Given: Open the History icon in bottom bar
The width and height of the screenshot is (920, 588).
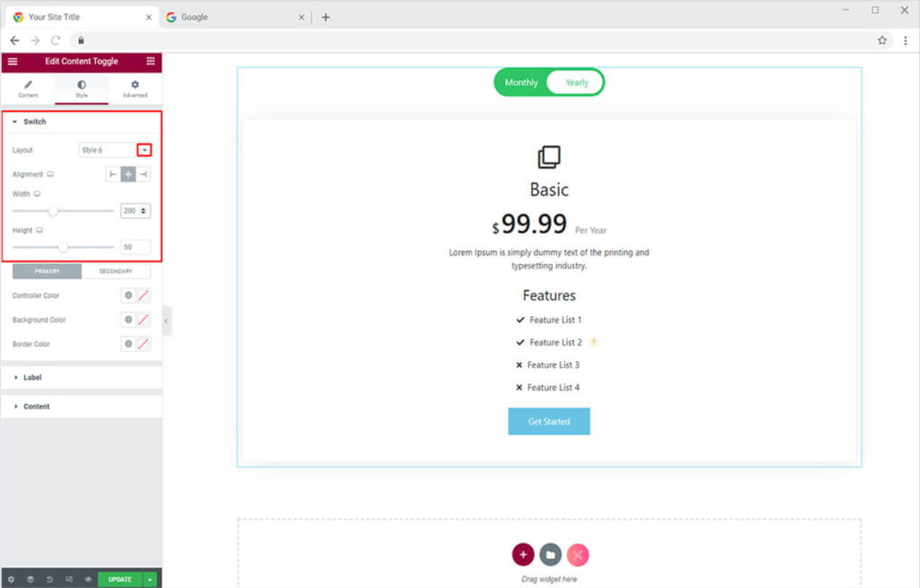Looking at the screenshot, I should (49, 579).
